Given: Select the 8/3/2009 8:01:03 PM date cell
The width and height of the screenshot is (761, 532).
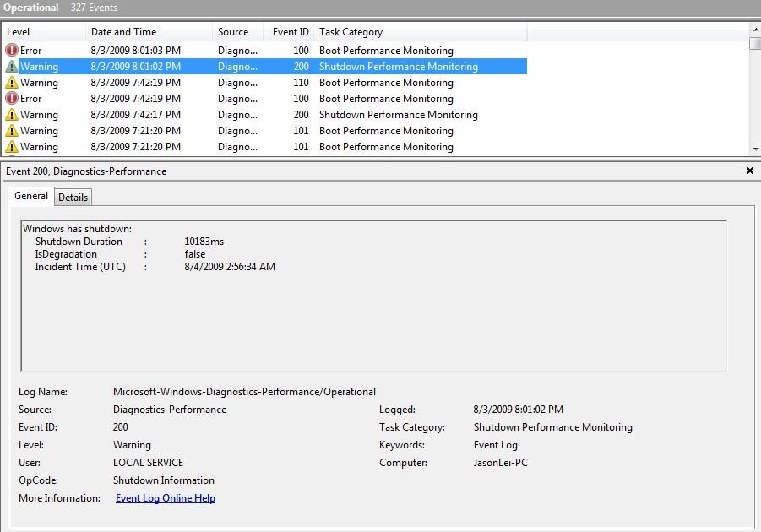Looking at the screenshot, I should coord(135,51).
